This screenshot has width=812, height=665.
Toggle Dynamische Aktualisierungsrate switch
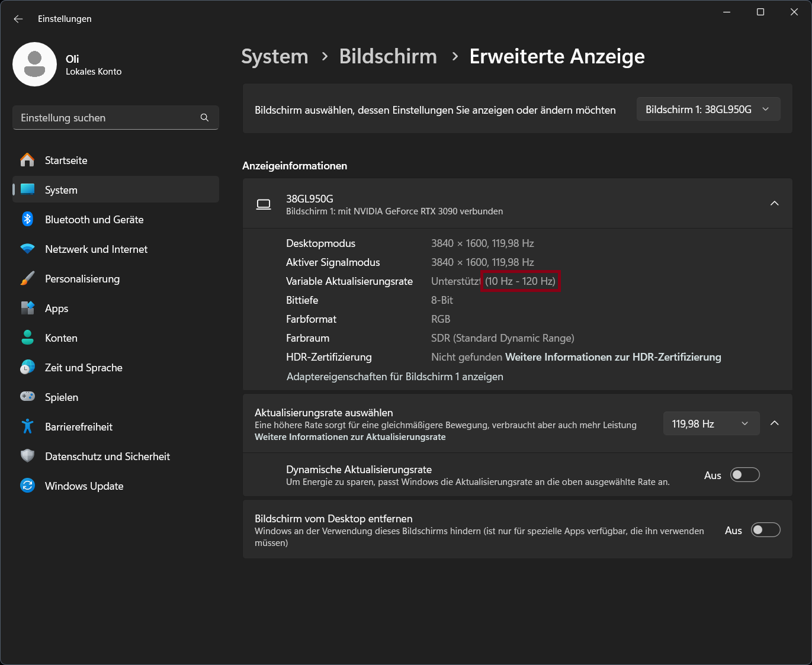745,475
